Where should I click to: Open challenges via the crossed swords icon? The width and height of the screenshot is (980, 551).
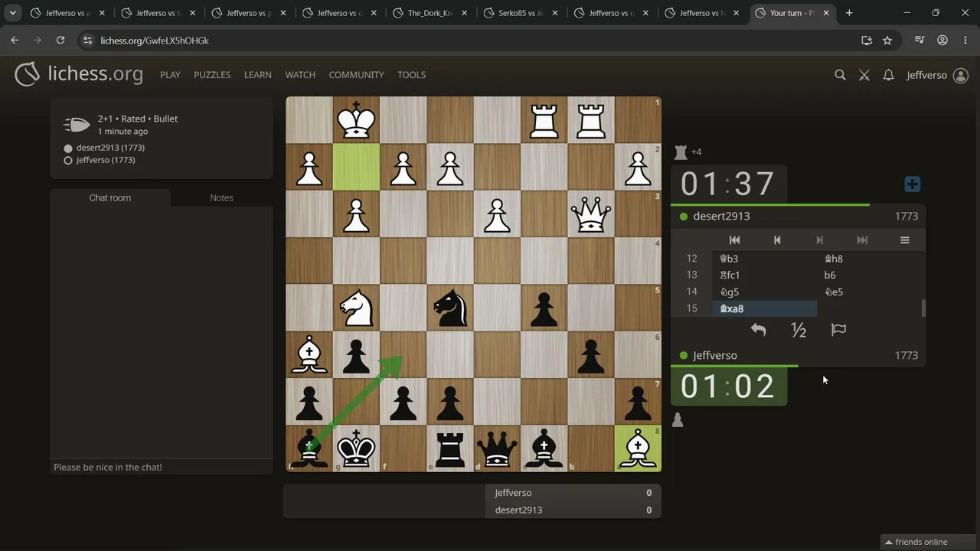864,75
